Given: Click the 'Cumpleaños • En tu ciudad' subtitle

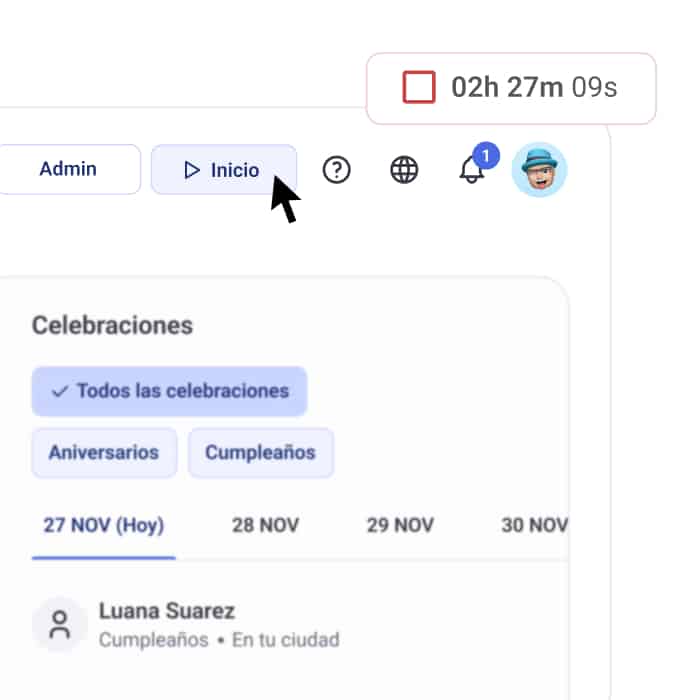Looking at the screenshot, I should point(219,639).
